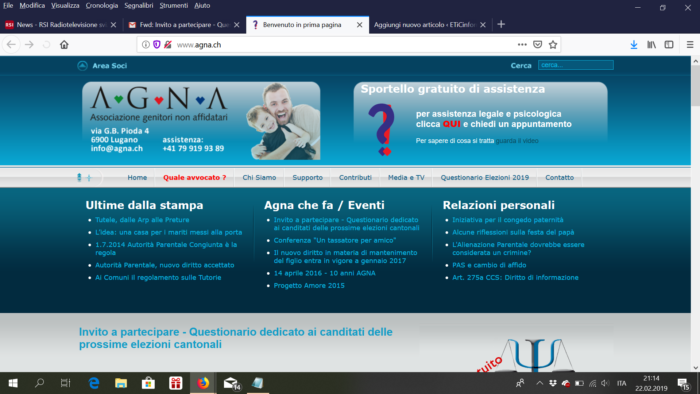Bookmark this page with the star icon
Viewport: 700px width, 394px height.
coord(553,45)
